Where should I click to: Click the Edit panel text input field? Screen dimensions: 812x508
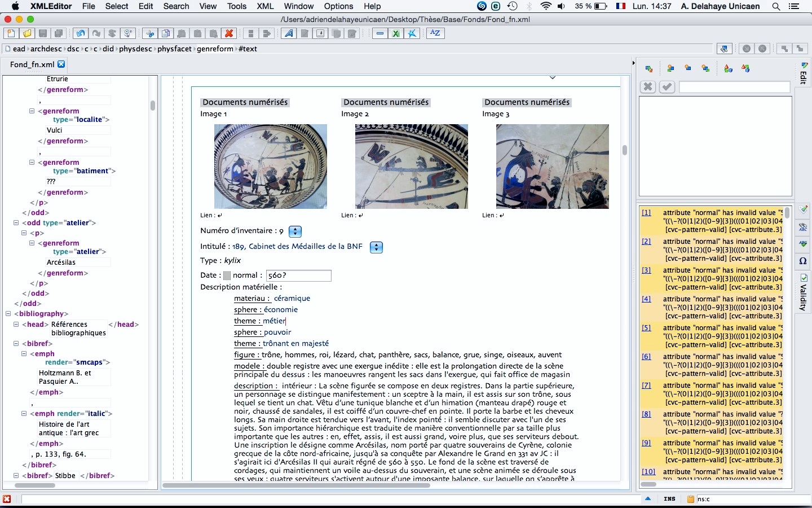coord(734,87)
